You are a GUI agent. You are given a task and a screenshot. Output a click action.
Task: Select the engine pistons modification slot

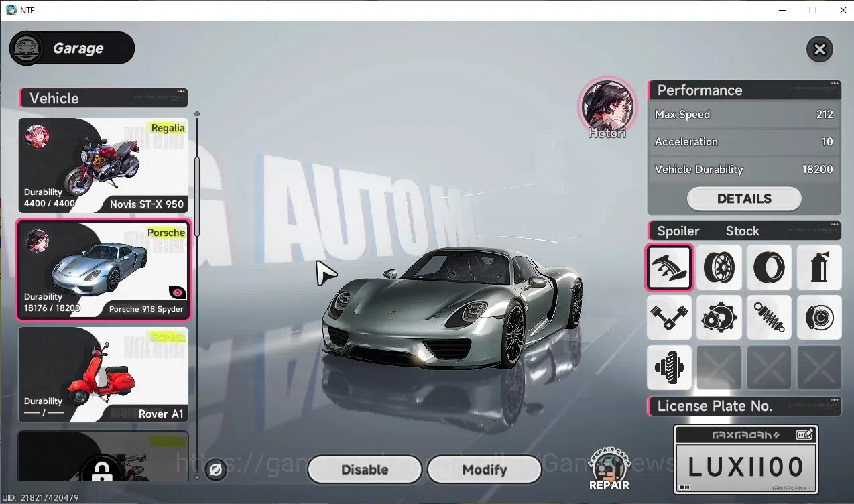(669, 317)
